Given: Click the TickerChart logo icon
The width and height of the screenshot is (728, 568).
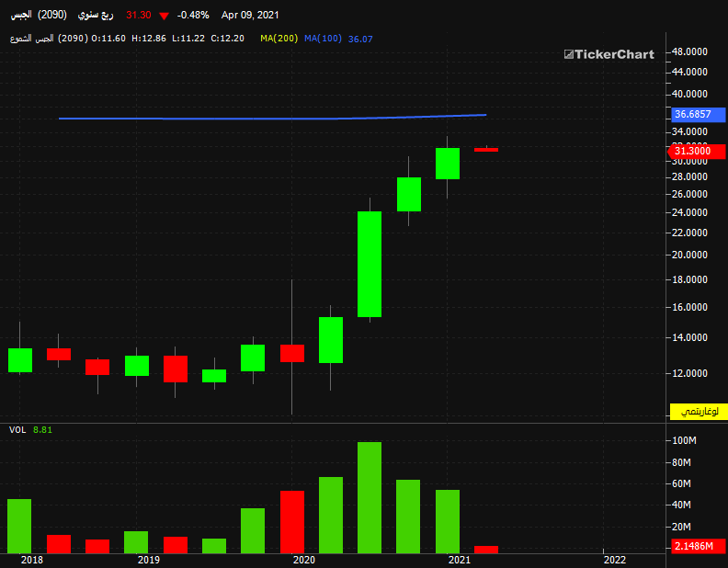Looking at the screenshot, I should (x=569, y=54).
